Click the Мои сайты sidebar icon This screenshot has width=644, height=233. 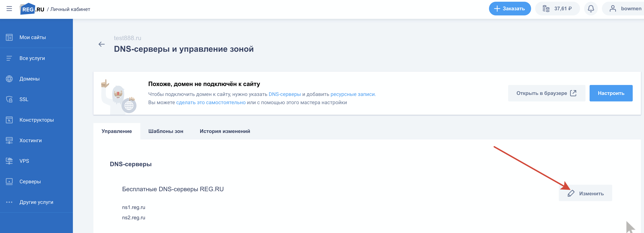coord(9,37)
